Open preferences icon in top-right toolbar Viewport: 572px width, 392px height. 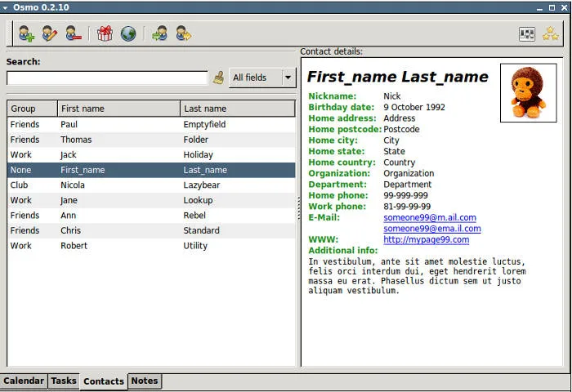(x=527, y=33)
